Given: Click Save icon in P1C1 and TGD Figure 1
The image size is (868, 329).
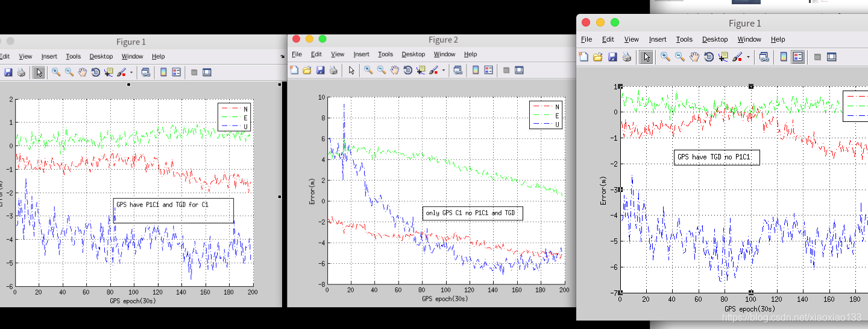Looking at the screenshot, I should coord(8,72).
